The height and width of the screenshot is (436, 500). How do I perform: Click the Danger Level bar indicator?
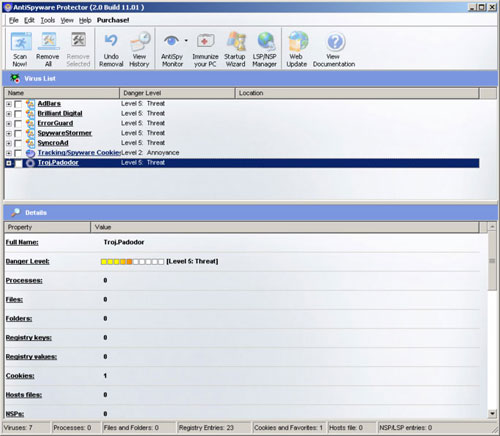pos(132,262)
